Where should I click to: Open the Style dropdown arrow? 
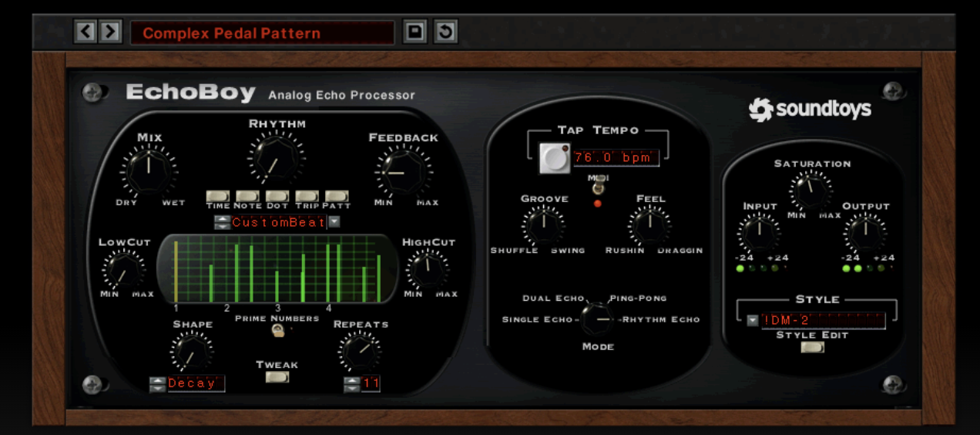pyautogui.click(x=753, y=321)
